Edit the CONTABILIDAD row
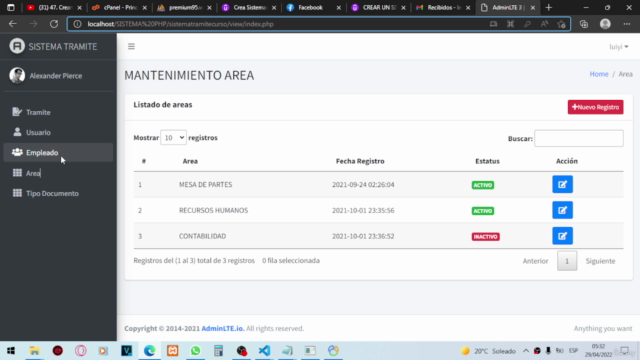This screenshot has height=360, width=640. (x=562, y=236)
